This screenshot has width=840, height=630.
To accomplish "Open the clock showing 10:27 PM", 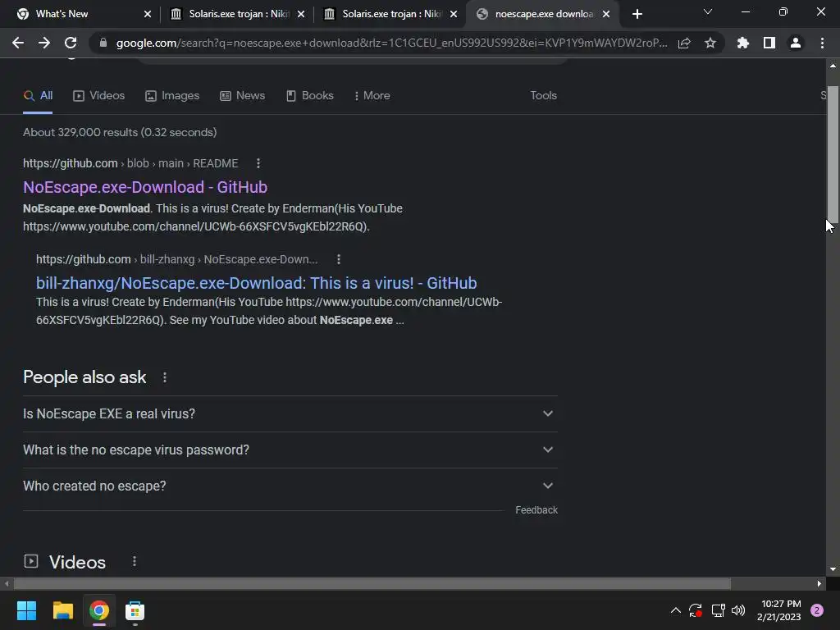I will coord(779,610).
